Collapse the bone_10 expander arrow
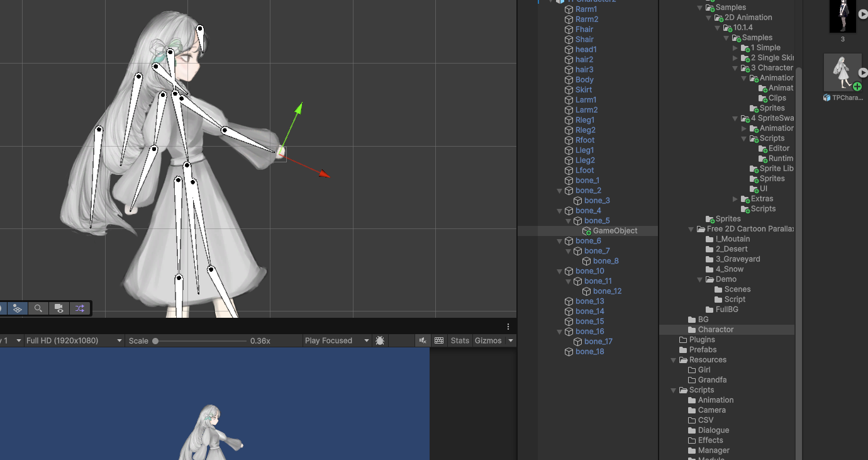This screenshot has height=460, width=868. (x=560, y=271)
